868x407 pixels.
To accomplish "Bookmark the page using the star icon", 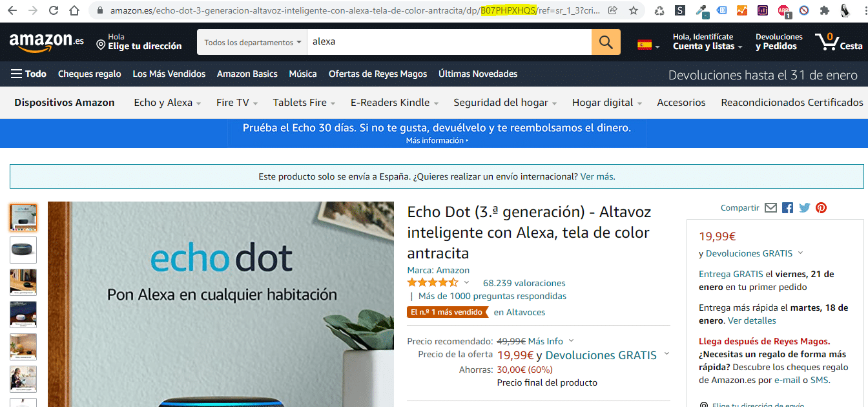I will pyautogui.click(x=634, y=10).
